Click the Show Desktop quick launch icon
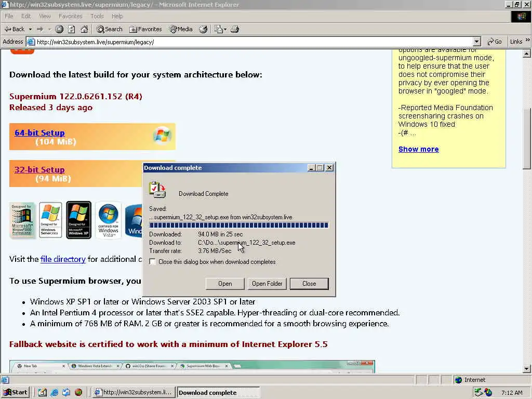Viewport: 532px width, 399px height. click(42, 393)
